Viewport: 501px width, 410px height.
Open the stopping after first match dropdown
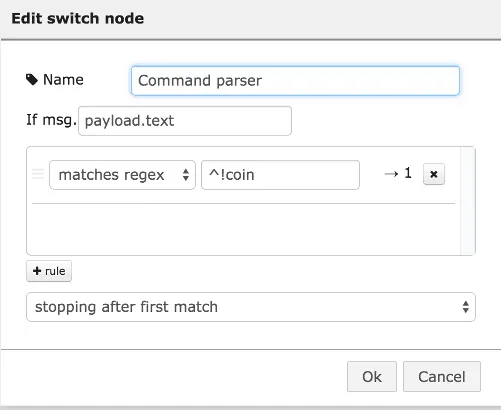(x=251, y=307)
